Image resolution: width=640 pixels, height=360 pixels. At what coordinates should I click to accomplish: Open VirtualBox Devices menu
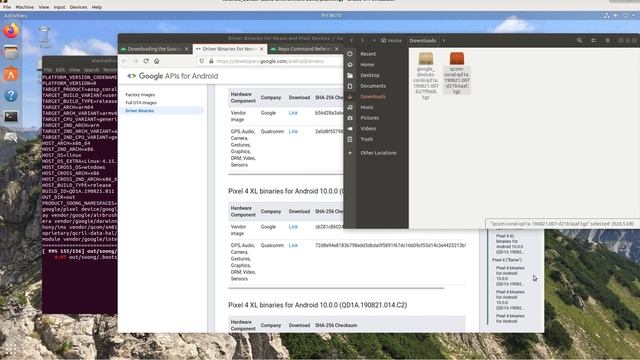78,7
